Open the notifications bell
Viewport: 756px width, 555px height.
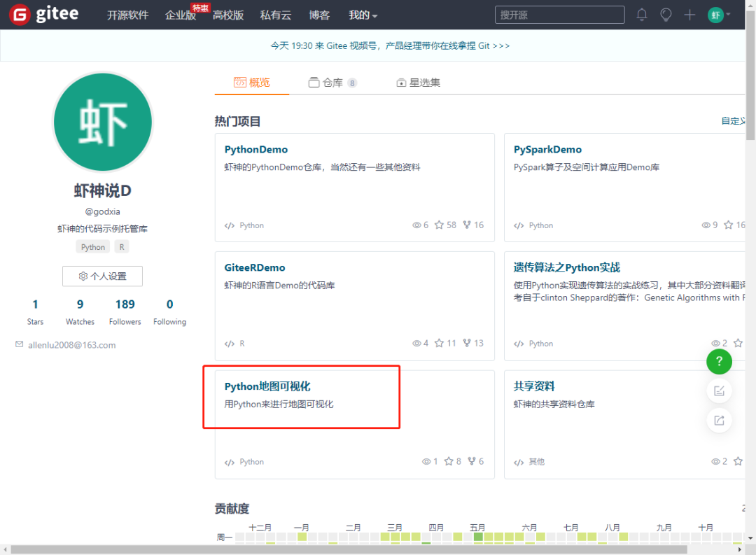pyautogui.click(x=642, y=15)
